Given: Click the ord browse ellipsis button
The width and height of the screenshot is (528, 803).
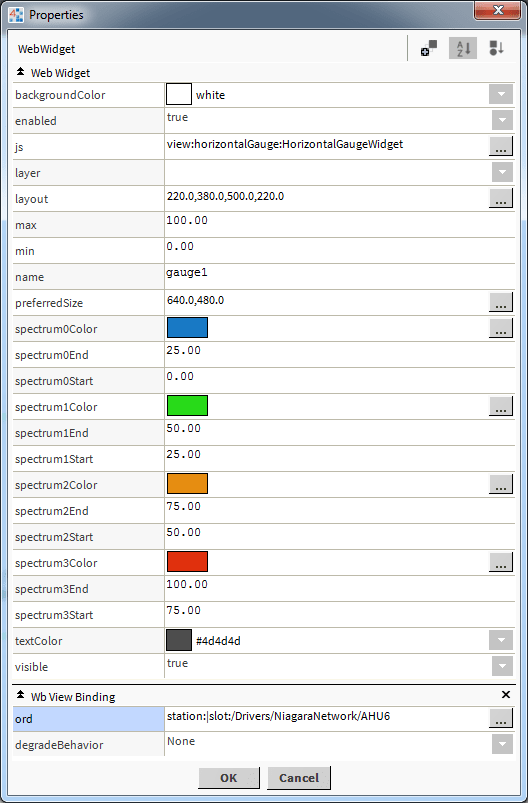Looking at the screenshot, I should (501, 718).
